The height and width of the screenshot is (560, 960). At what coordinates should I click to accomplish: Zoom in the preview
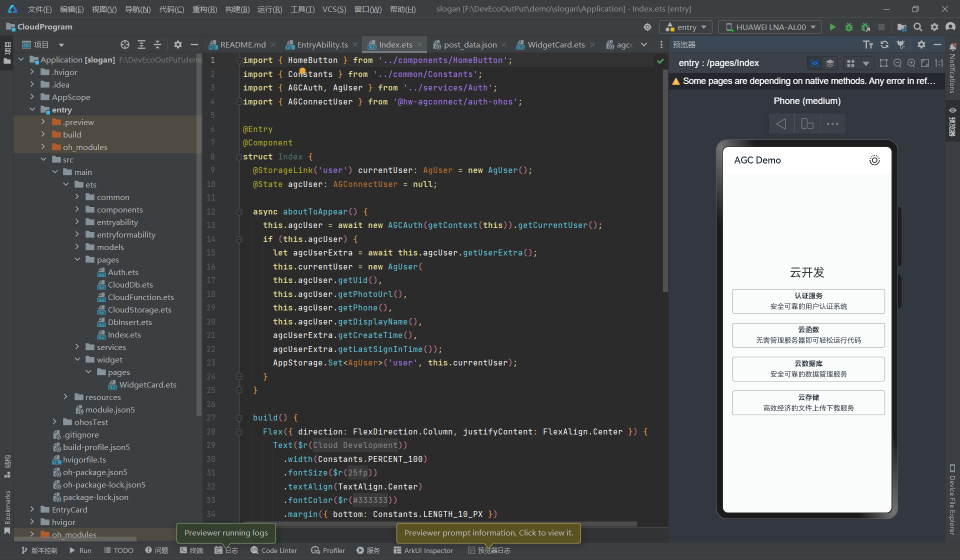click(x=911, y=63)
